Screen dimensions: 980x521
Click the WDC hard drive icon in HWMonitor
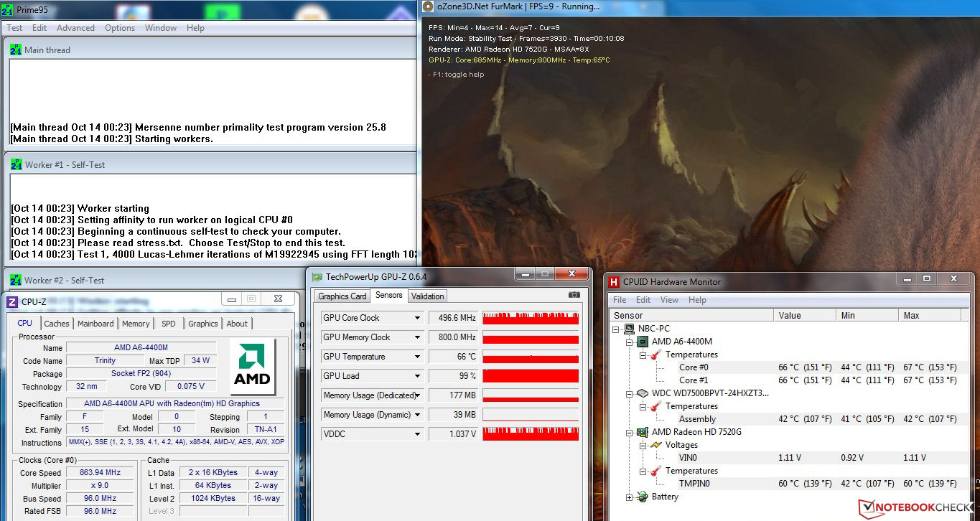tap(643, 393)
